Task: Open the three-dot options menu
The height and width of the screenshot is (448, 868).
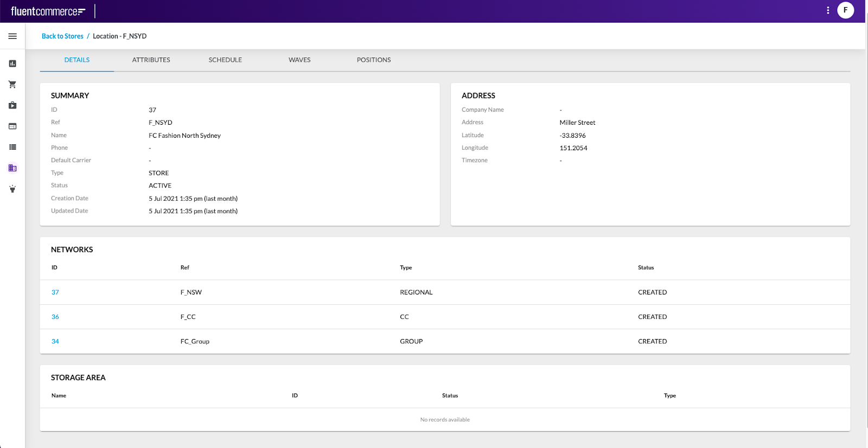Action: click(828, 10)
